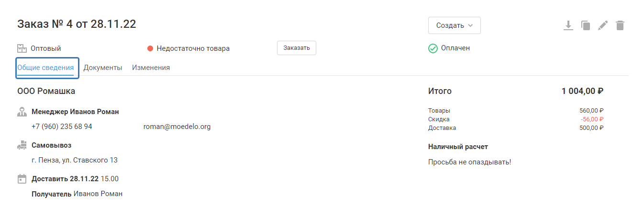Click the delivery truck icon
Image resolution: width=644 pixels, height=221 pixels.
(x=22, y=145)
